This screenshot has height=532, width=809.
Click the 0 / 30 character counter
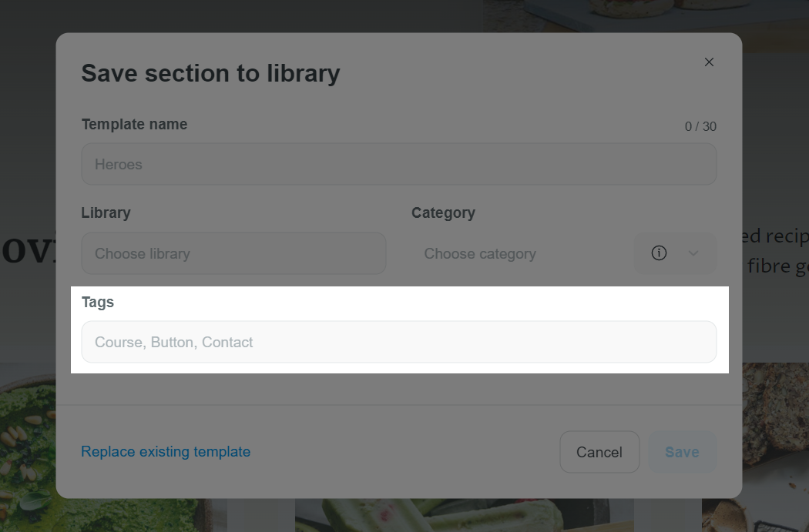coord(700,126)
